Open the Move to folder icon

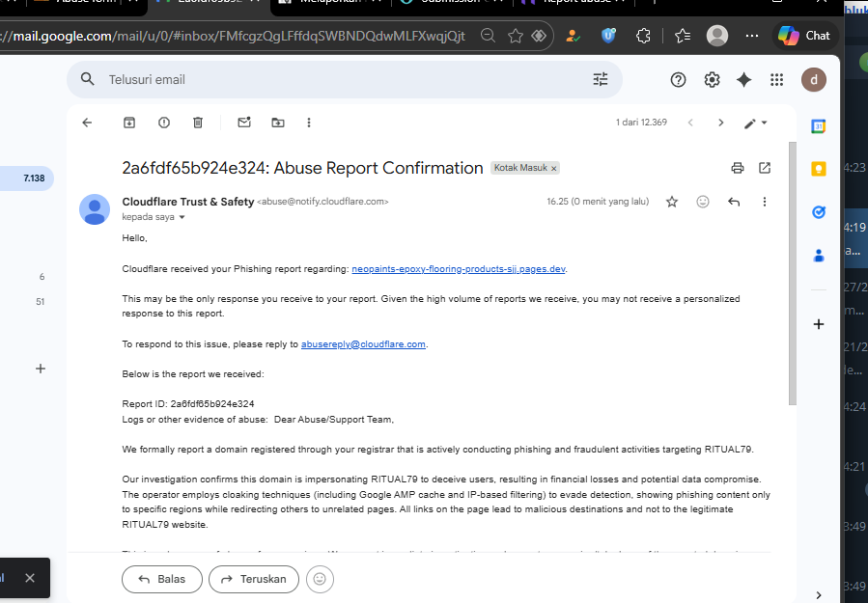pyautogui.click(x=278, y=123)
